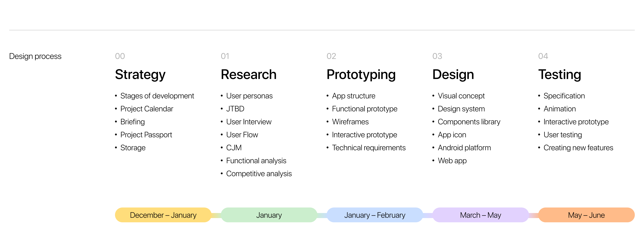Click the JTBD research item
Image resolution: width=644 pixels, height=252 pixels.
[x=235, y=109]
